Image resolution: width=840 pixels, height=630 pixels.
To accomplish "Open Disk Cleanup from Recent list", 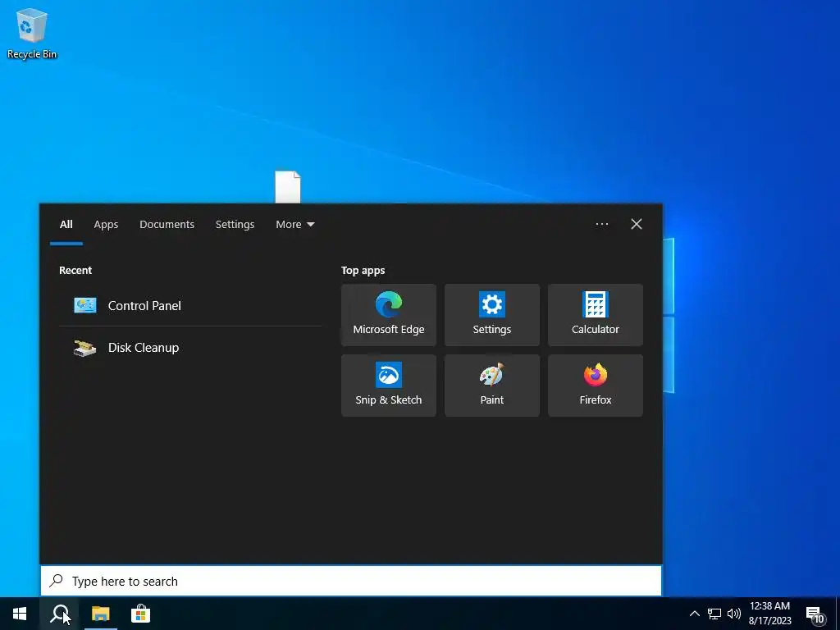I will 190,348.
